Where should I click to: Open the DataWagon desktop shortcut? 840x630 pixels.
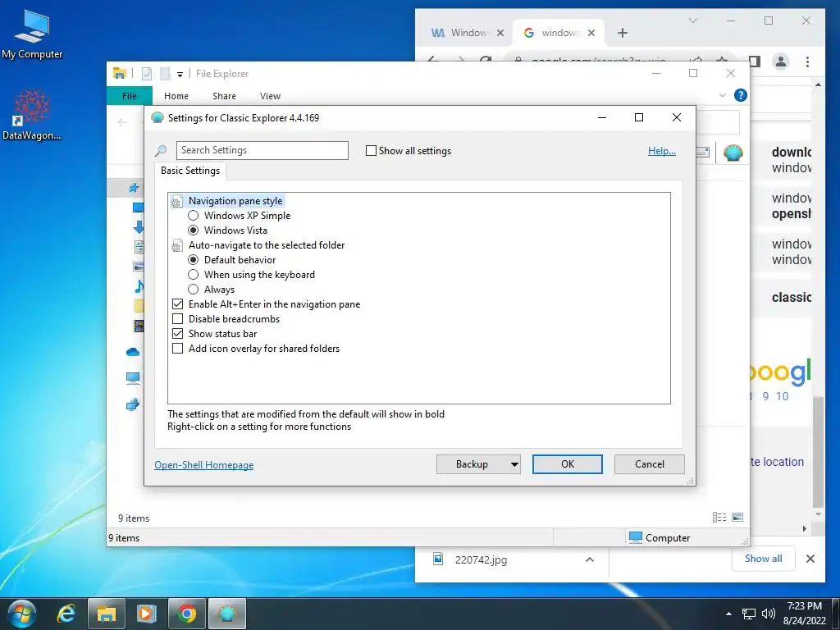pos(32,115)
